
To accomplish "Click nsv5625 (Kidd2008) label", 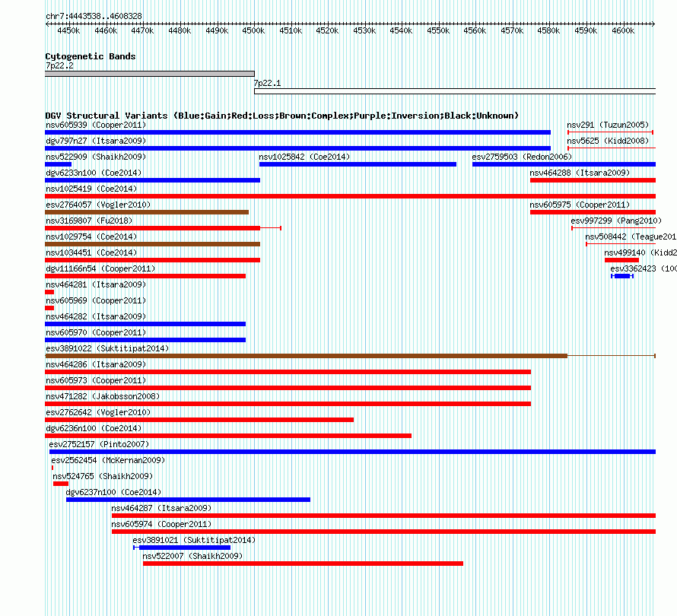I will click(608, 141).
